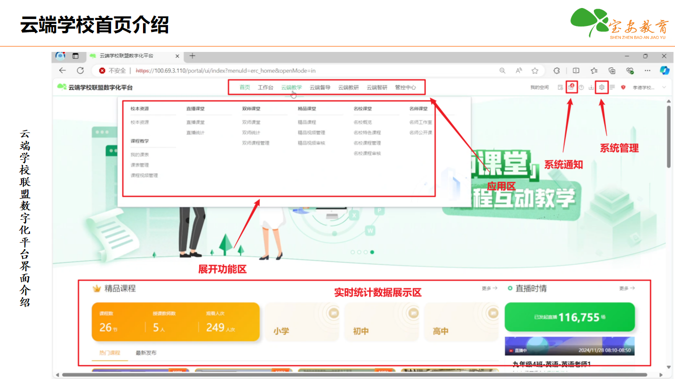Open the 云端智研 menu item
This screenshot has height=379, width=675.
point(377,87)
